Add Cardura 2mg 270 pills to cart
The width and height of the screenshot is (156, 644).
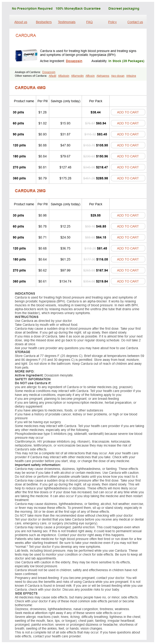[x=128, y=270]
